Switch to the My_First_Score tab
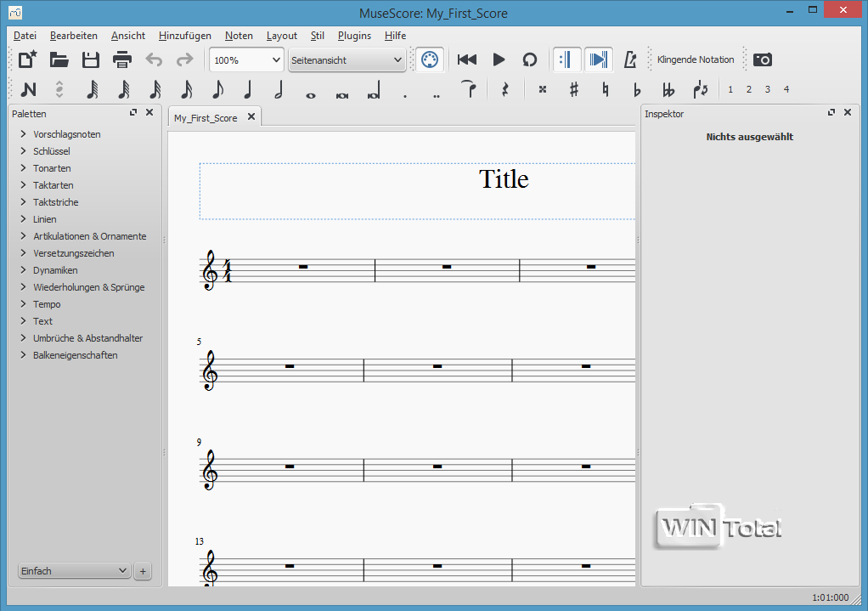The width and height of the screenshot is (868, 611). pyautogui.click(x=206, y=118)
